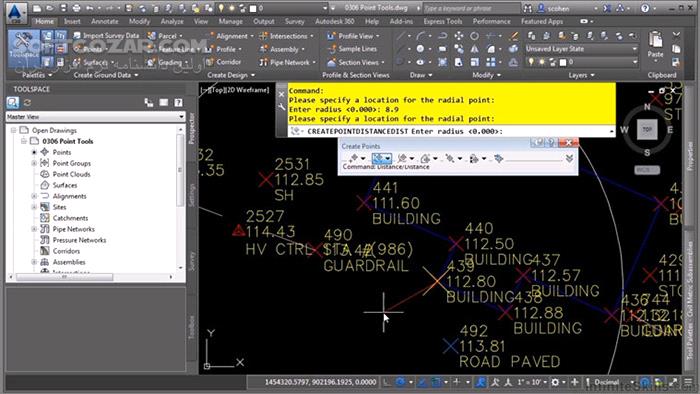The width and height of the screenshot is (700, 394).
Task: Switch to the Survey ribbon tab
Action: (x=295, y=21)
